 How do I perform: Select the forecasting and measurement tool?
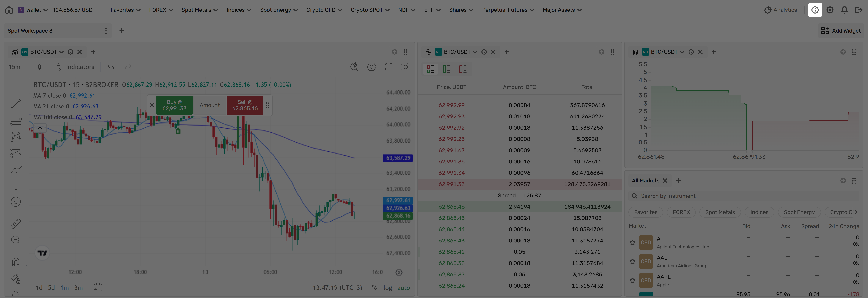click(16, 153)
